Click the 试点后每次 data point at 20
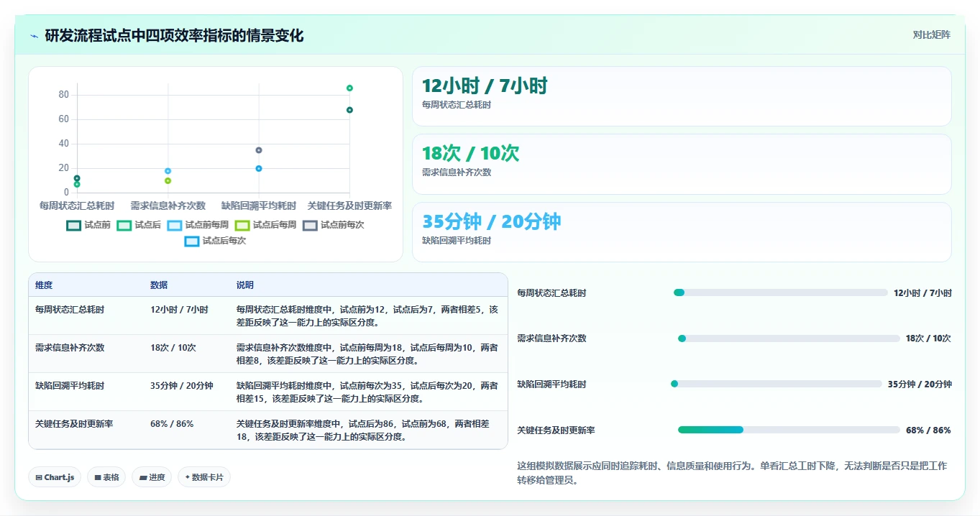The image size is (980, 516). (x=259, y=169)
